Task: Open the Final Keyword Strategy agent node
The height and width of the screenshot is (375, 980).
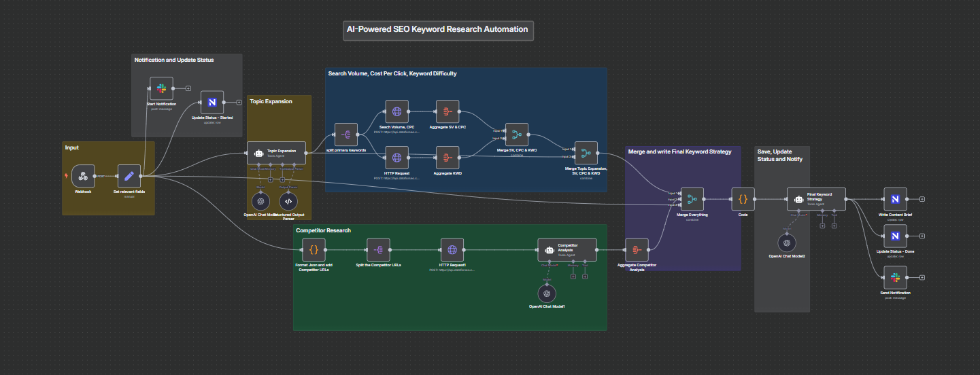Action: click(x=815, y=199)
